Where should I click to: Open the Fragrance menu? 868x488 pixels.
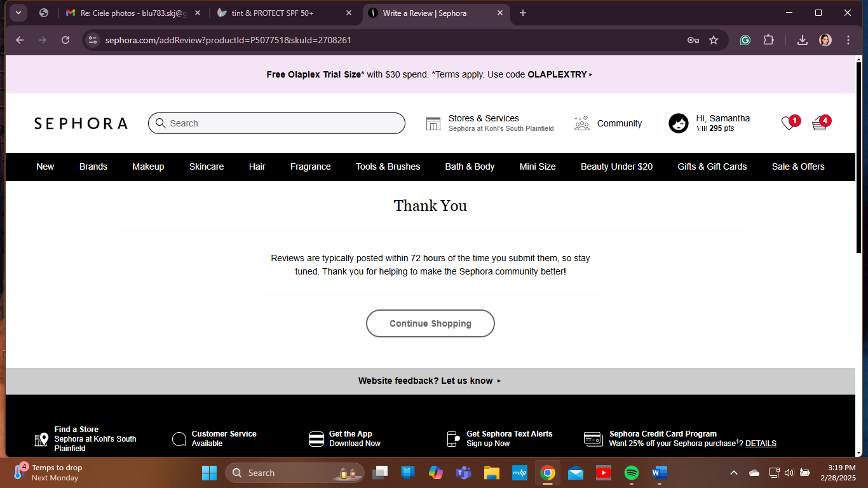click(x=310, y=166)
